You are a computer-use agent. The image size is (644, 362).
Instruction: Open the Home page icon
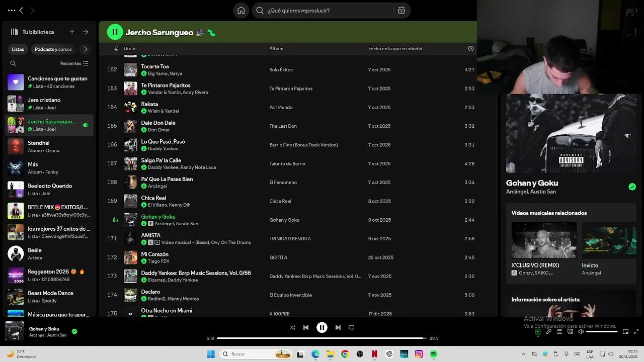(x=241, y=11)
